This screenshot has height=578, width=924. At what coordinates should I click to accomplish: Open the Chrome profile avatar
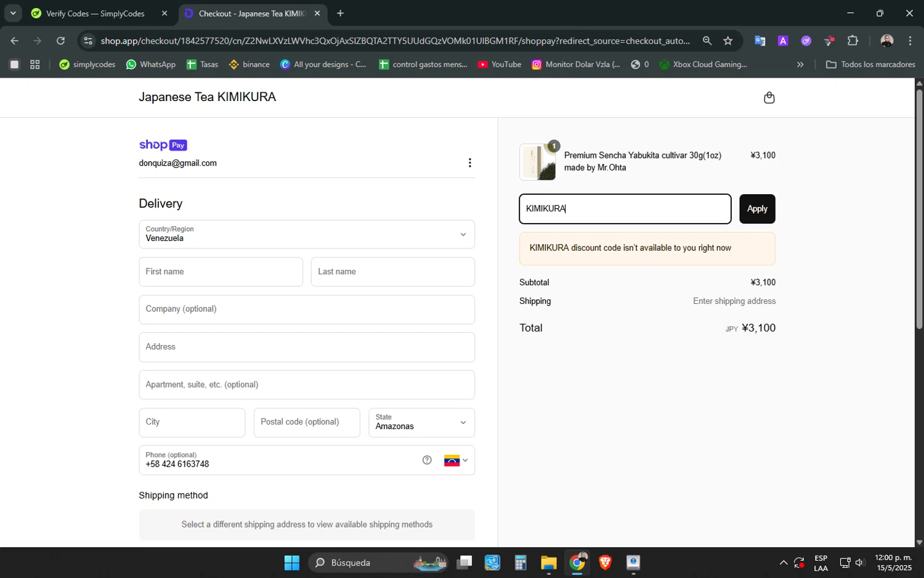pos(886,41)
